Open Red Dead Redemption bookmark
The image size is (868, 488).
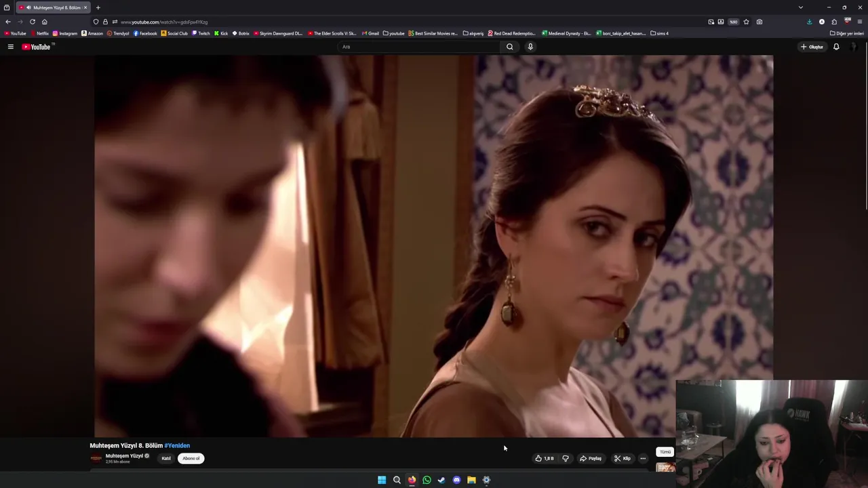coord(511,33)
